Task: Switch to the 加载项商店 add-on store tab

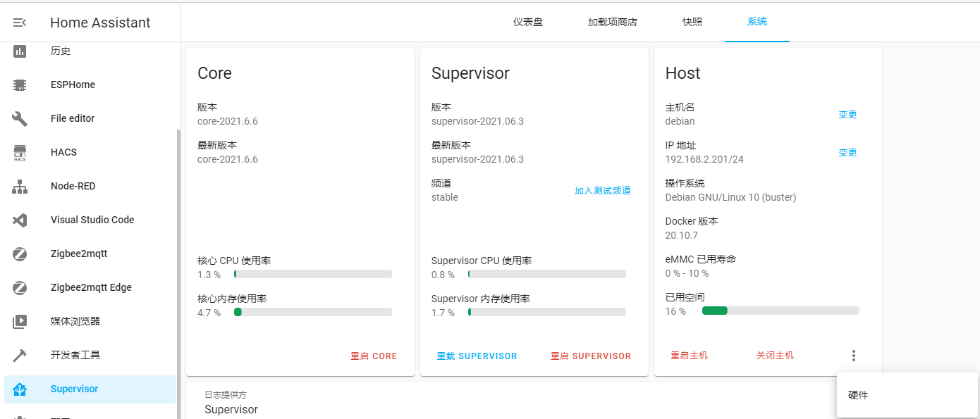Action: coord(613,22)
